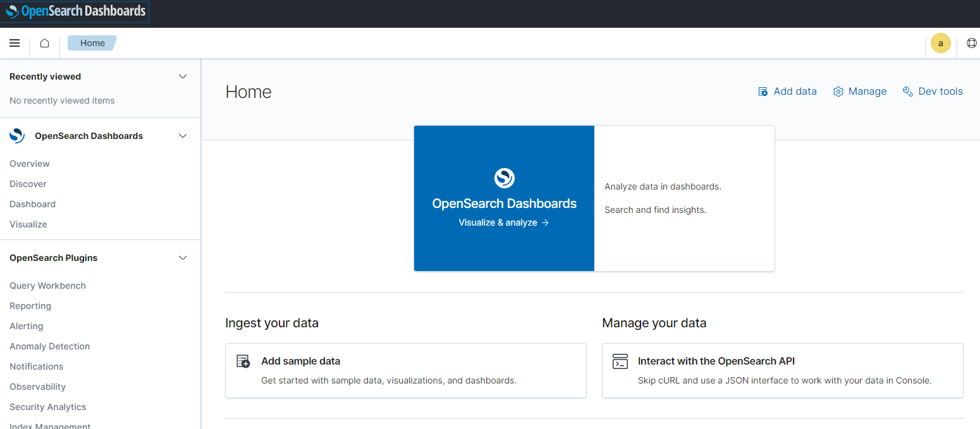This screenshot has width=980, height=429.
Task: Select the Home breadcrumb
Action: [x=92, y=43]
